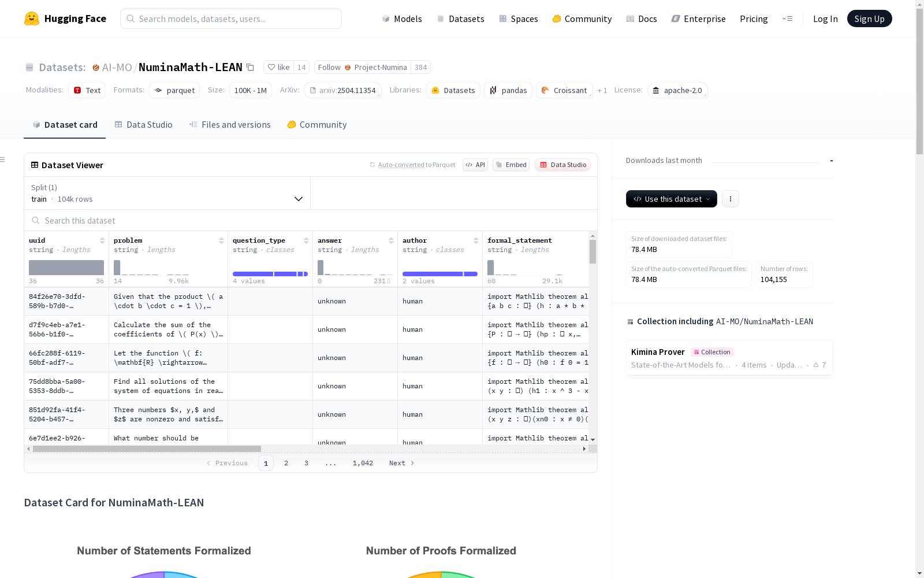Sort the author column
The width and height of the screenshot is (924, 578).
point(476,240)
